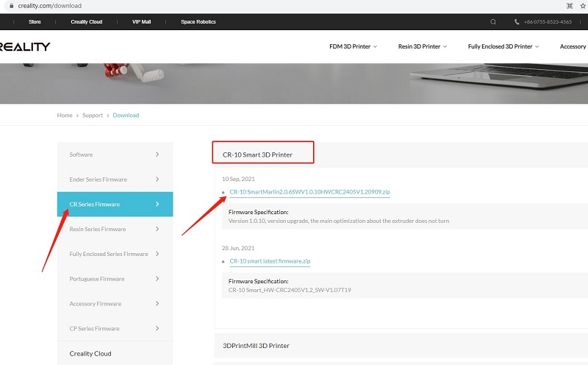Go to Creality Cloud in top bar
Image resolution: width=588 pixels, height=365 pixels.
[x=87, y=22]
